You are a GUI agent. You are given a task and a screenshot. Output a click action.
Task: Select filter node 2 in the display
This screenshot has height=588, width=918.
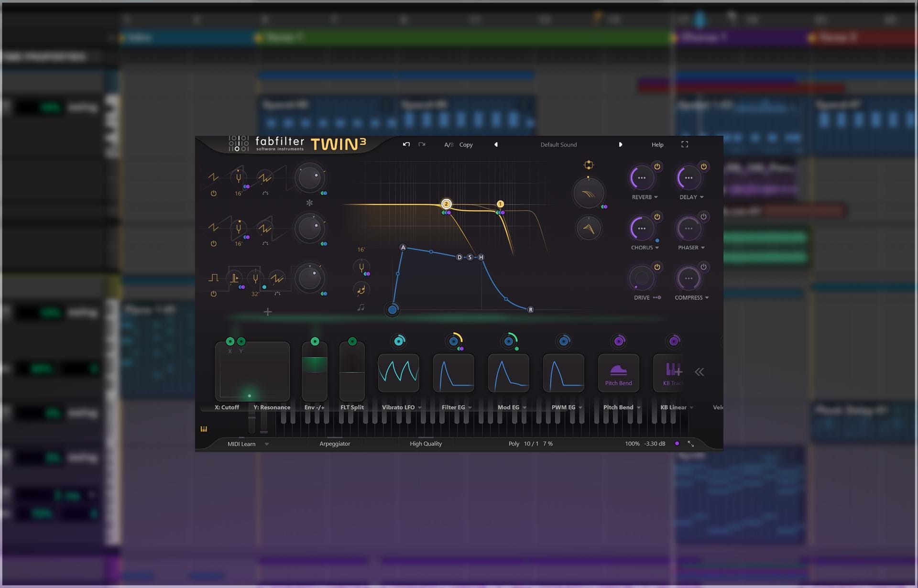(x=446, y=204)
